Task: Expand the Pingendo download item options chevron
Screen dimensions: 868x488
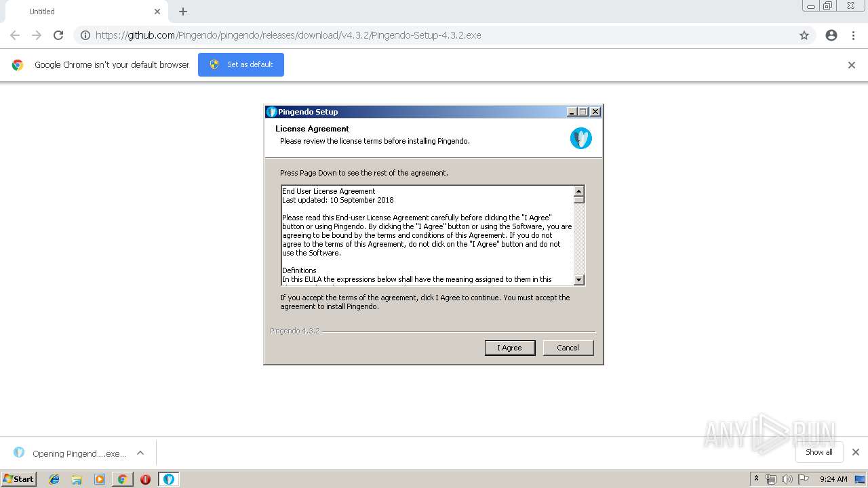Action: point(140,453)
